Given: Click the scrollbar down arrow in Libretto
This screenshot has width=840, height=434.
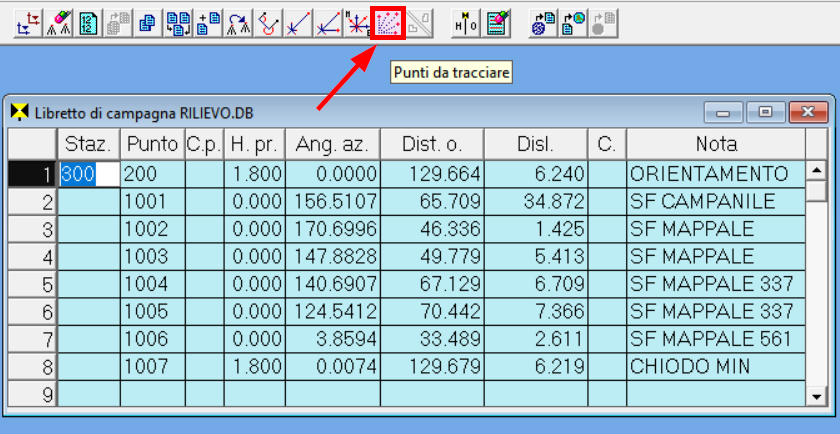Looking at the screenshot, I should (x=816, y=397).
